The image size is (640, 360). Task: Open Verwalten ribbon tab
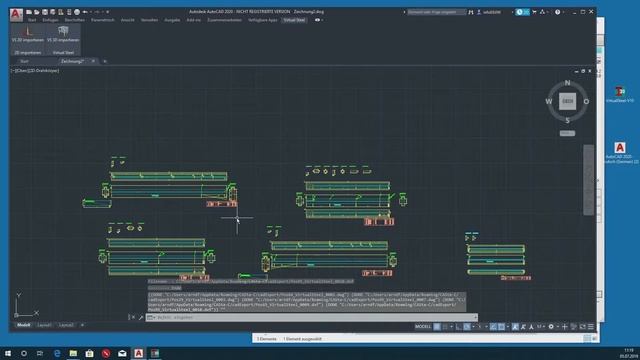[x=149, y=20]
